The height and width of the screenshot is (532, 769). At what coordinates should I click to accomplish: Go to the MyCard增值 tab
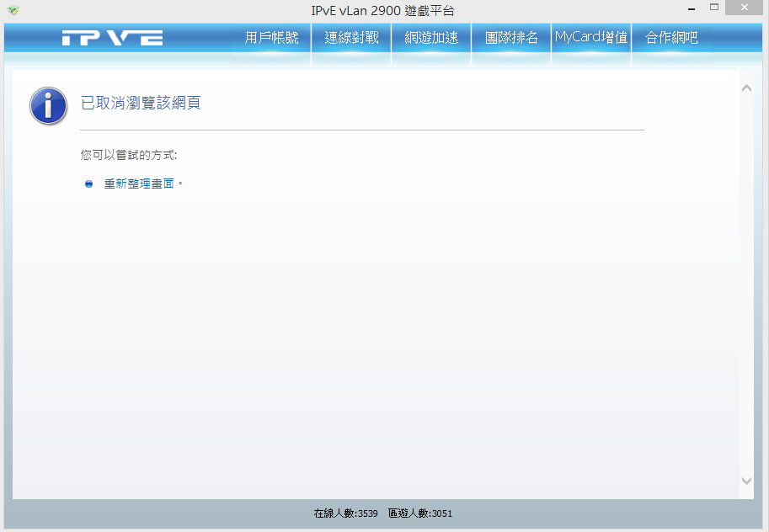click(591, 38)
